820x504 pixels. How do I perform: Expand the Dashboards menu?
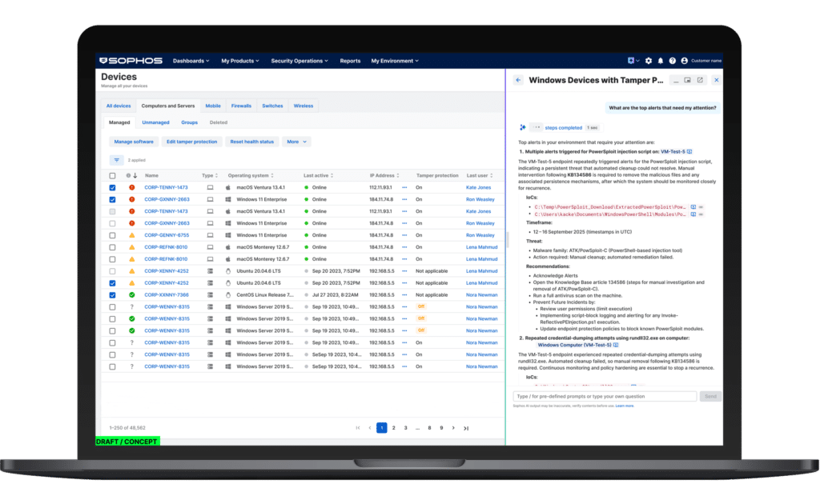click(x=191, y=61)
